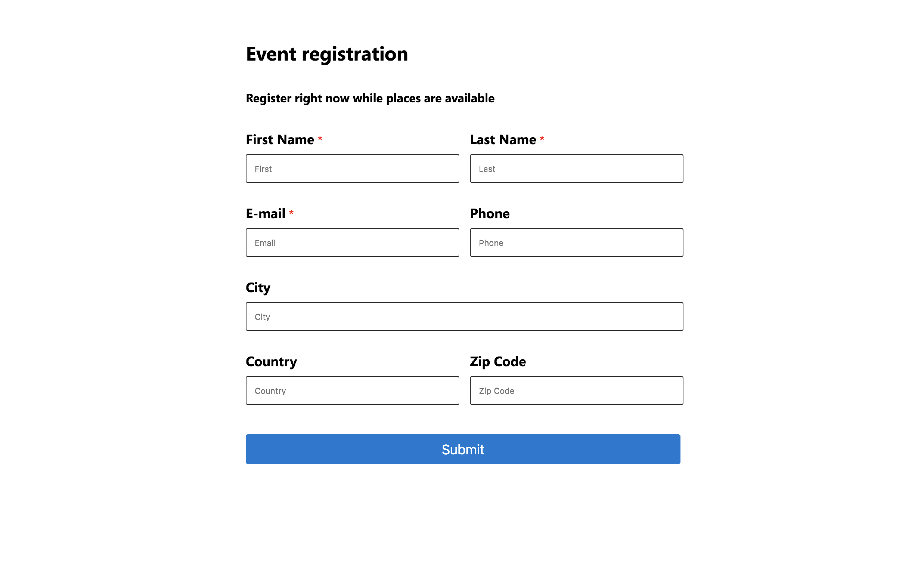
Task: Click the E-mail input field
Action: 352,243
